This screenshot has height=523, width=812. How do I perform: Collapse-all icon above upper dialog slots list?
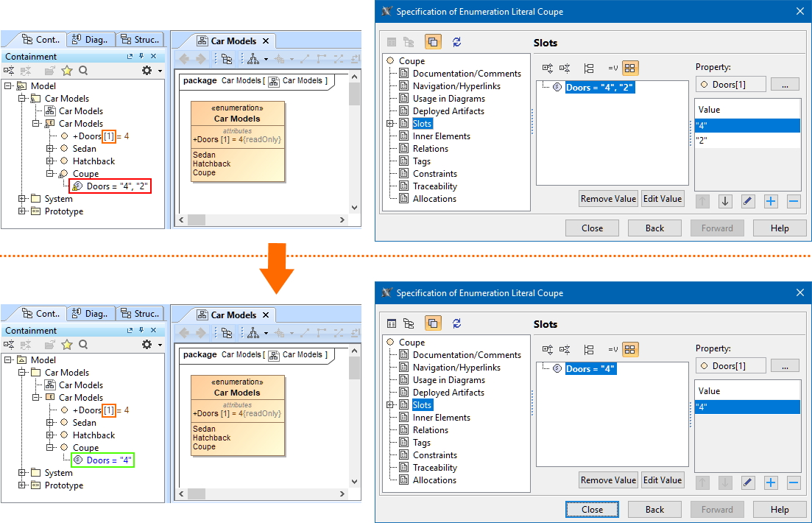565,68
